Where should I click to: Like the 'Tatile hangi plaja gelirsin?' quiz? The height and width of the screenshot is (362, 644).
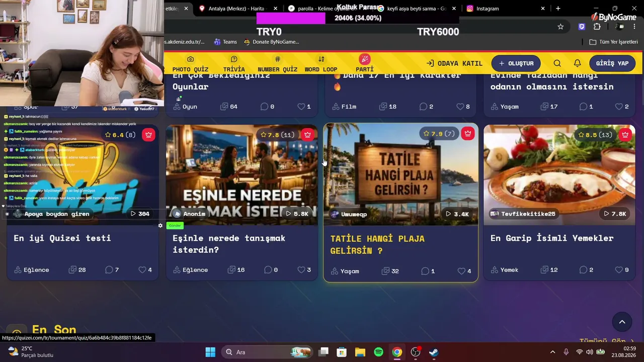pyautogui.click(x=464, y=271)
